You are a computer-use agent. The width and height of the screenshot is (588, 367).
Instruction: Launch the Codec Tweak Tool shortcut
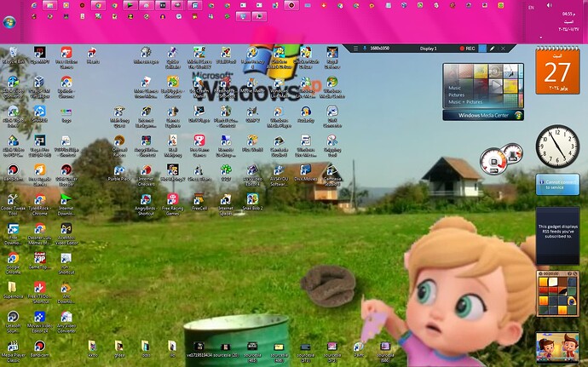point(13,204)
